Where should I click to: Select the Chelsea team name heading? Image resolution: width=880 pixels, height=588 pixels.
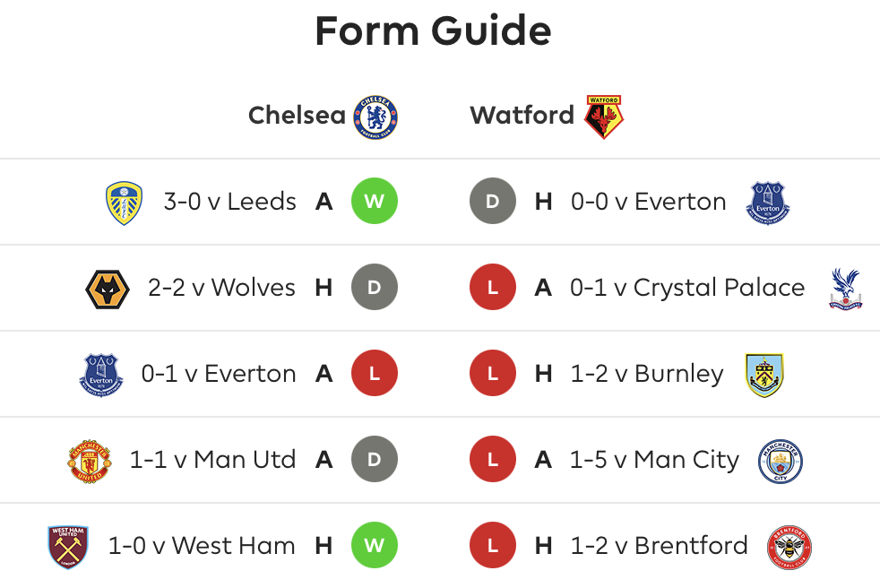297,116
